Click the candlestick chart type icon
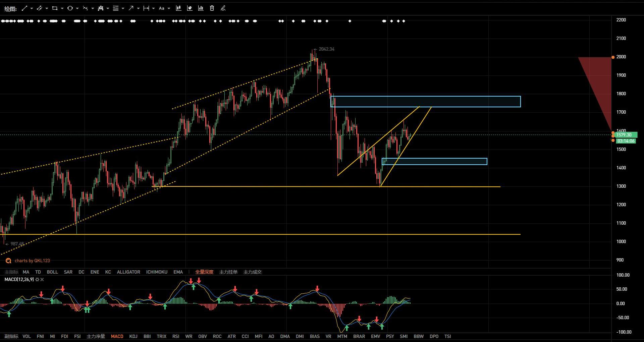644x342 pixels. click(x=178, y=8)
